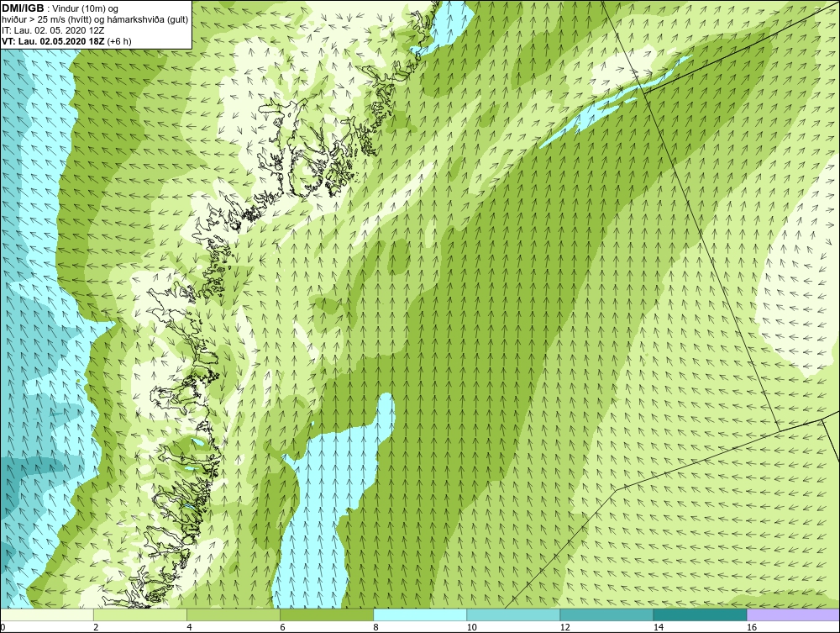Click the 0–2 m/s pale yellow legend swatch
The image size is (840, 633).
(47, 615)
